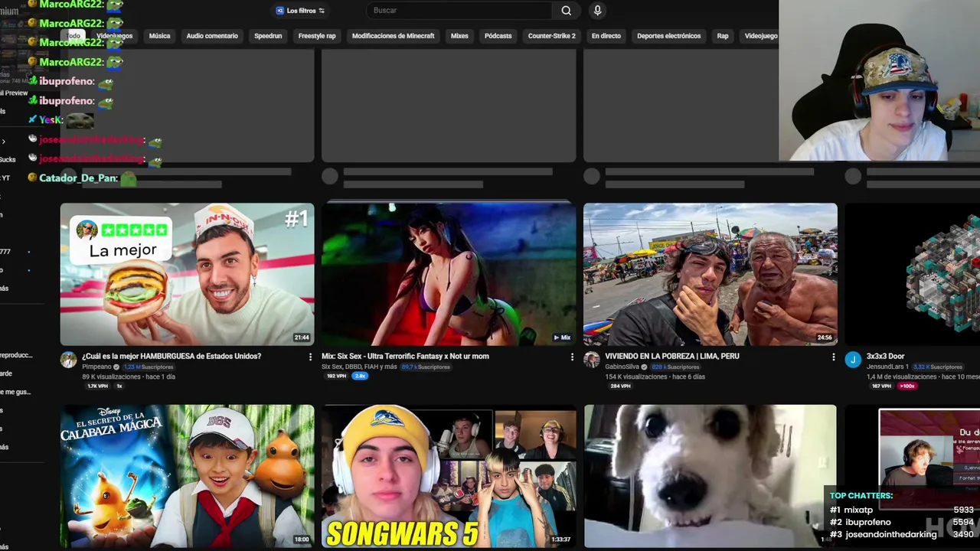980x551 pixels.
Task: Select the Counter-Strike 2 chip
Action: 551,36
